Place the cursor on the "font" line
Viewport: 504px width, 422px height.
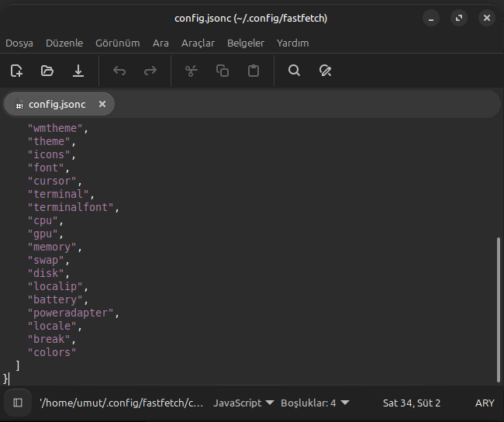point(48,168)
